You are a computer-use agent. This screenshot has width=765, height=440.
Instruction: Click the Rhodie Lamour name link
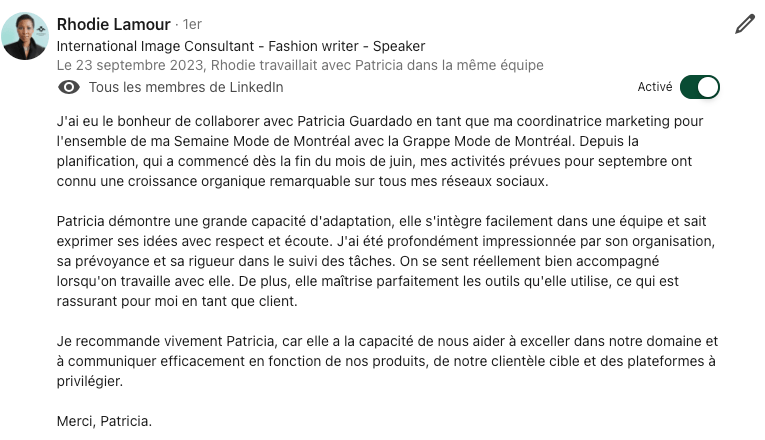[113, 24]
